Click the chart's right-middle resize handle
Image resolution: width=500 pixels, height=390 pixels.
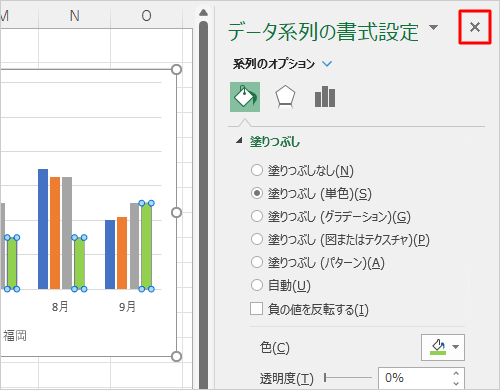click(x=176, y=213)
